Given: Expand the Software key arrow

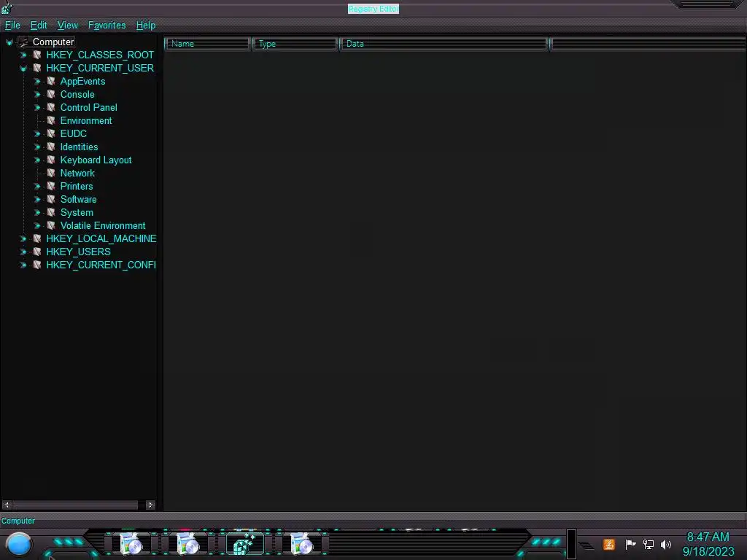Looking at the screenshot, I should pyautogui.click(x=36, y=200).
